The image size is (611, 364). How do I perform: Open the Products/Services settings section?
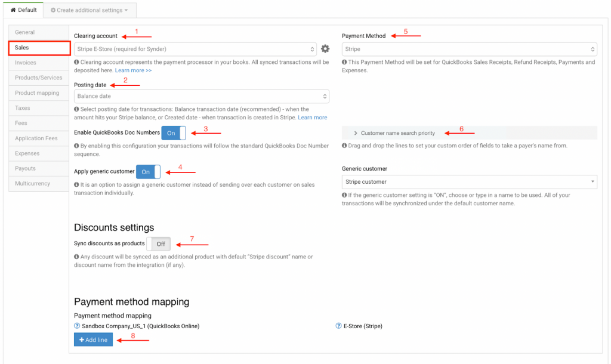click(38, 78)
